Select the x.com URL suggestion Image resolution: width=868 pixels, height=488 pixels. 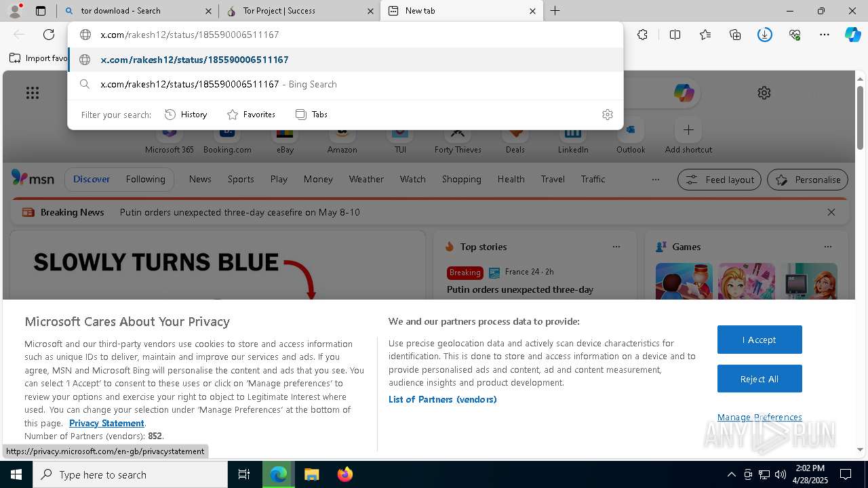point(346,60)
